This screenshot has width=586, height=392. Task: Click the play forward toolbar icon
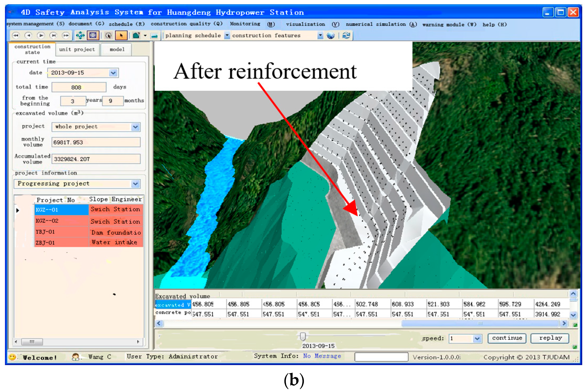click(x=41, y=36)
